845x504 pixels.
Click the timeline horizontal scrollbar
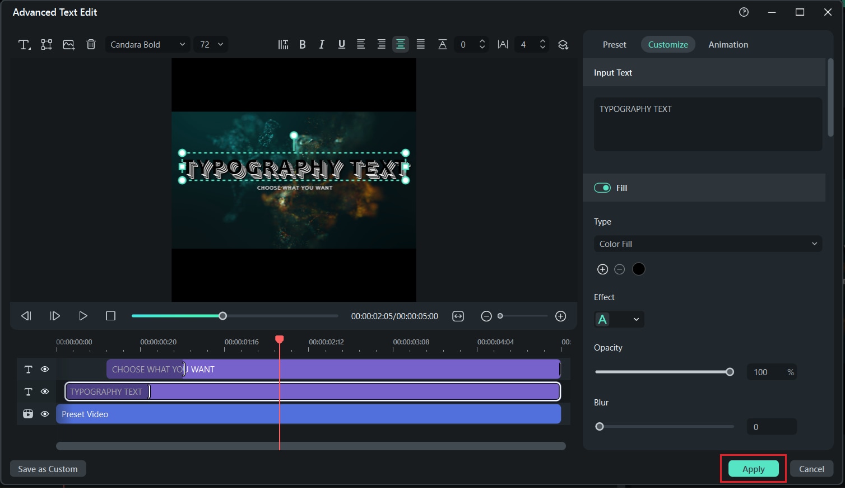click(x=311, y=446)
